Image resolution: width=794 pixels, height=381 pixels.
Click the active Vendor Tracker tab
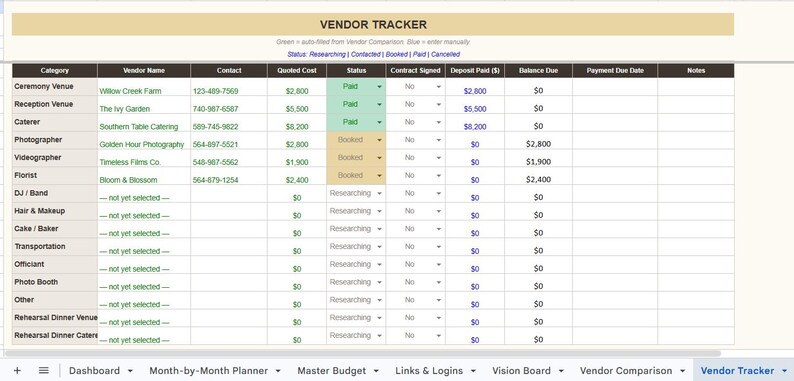point(737,371)
